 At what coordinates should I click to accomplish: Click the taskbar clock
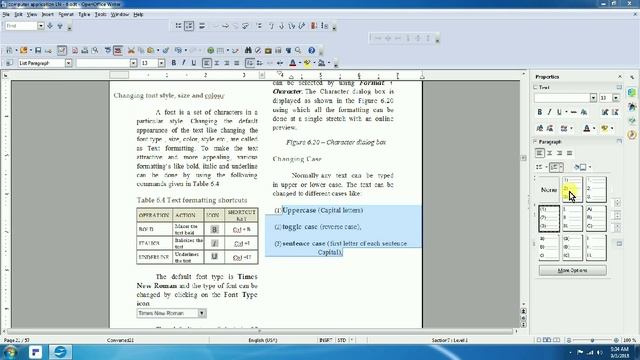619,352
